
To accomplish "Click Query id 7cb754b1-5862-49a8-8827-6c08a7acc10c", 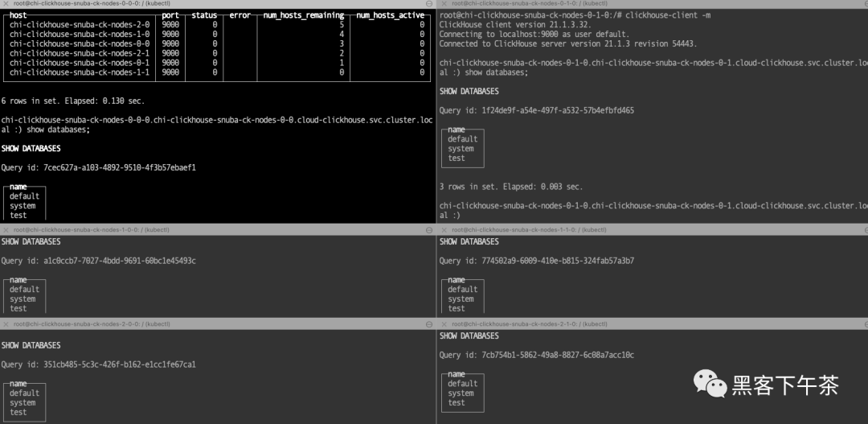I will [x=537, y=355].
